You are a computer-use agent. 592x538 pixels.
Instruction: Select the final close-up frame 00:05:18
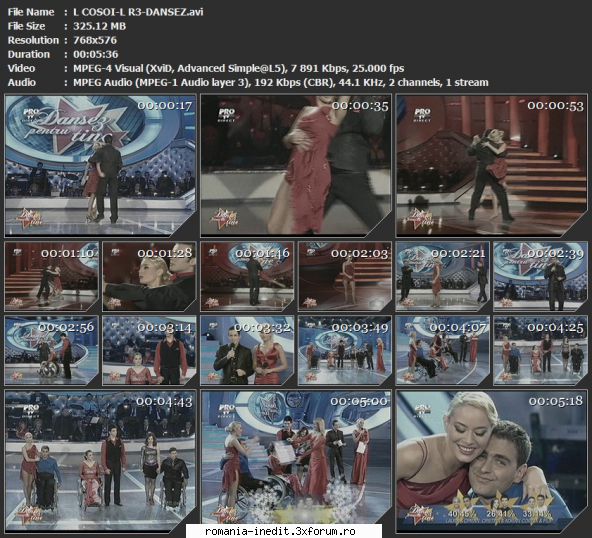coord(492,461)
